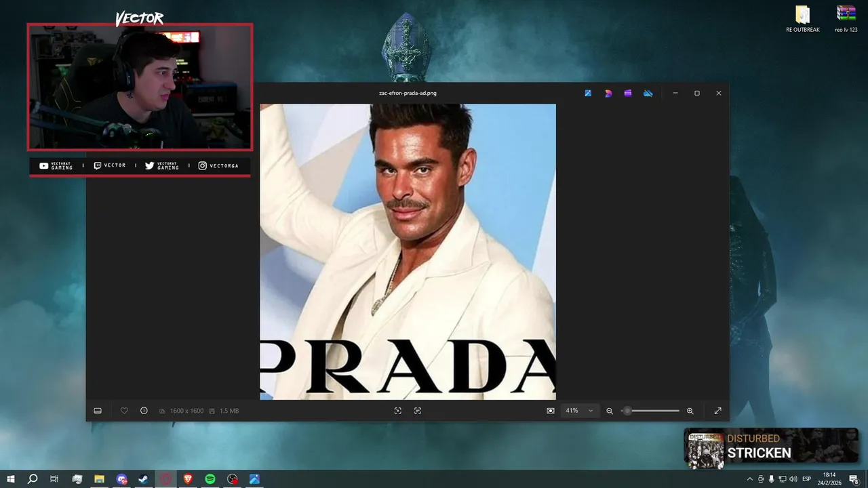Show file info with the info icon

pos(144,411)
